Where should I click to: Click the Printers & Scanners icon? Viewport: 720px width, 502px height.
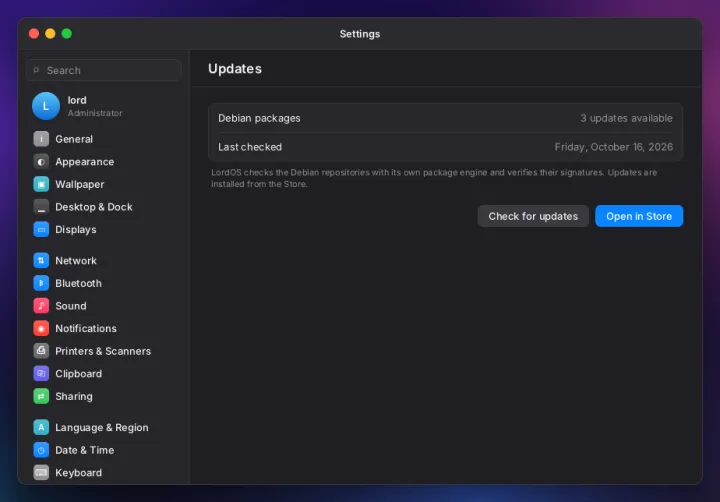pyautogui.click(x=41, y=351)
